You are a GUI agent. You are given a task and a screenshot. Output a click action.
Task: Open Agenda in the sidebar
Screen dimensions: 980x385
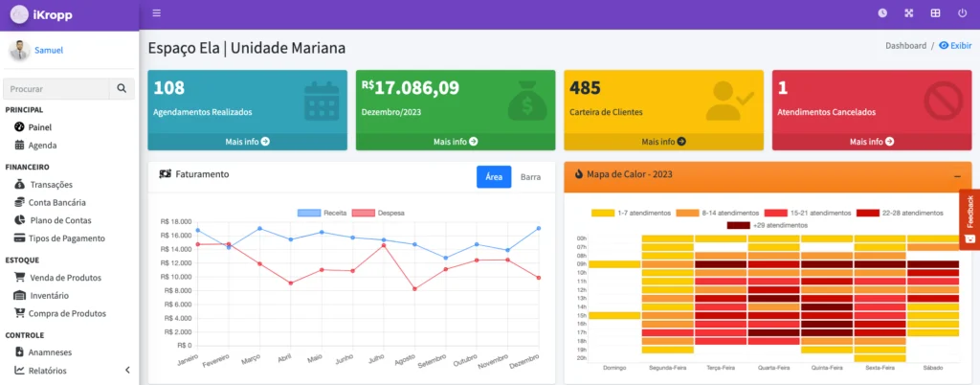point(42,146)
